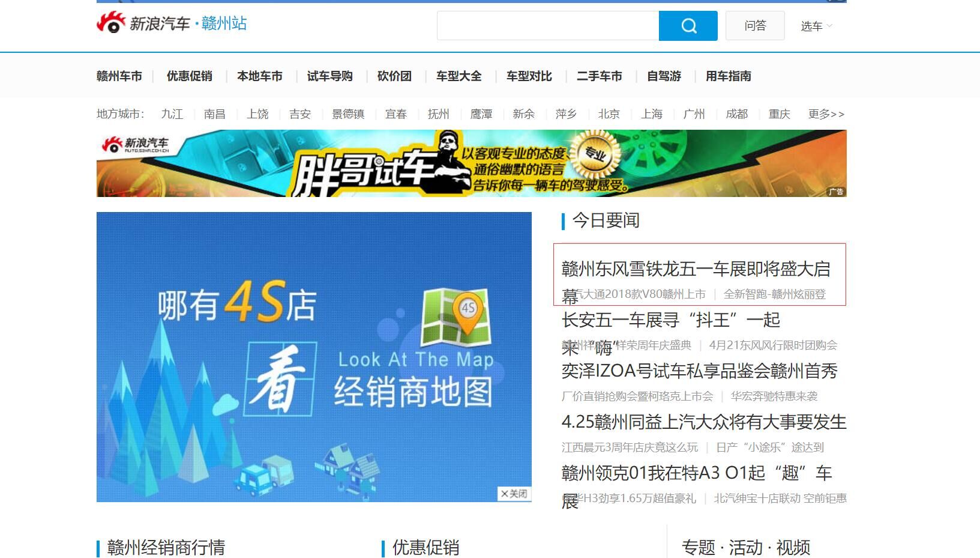Open 车型对比 nav item
The width and height of the screenshot is (980, 558).
pos(529,76)
